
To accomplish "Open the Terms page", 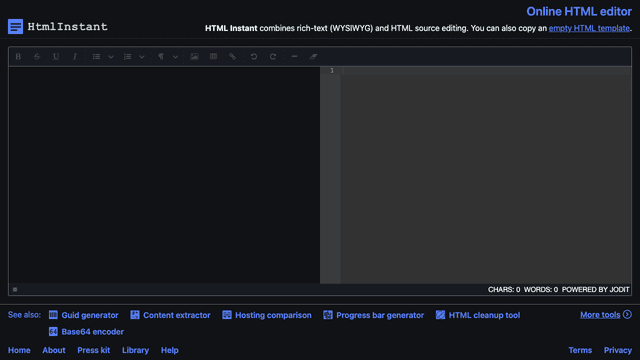I will point(580,350).
